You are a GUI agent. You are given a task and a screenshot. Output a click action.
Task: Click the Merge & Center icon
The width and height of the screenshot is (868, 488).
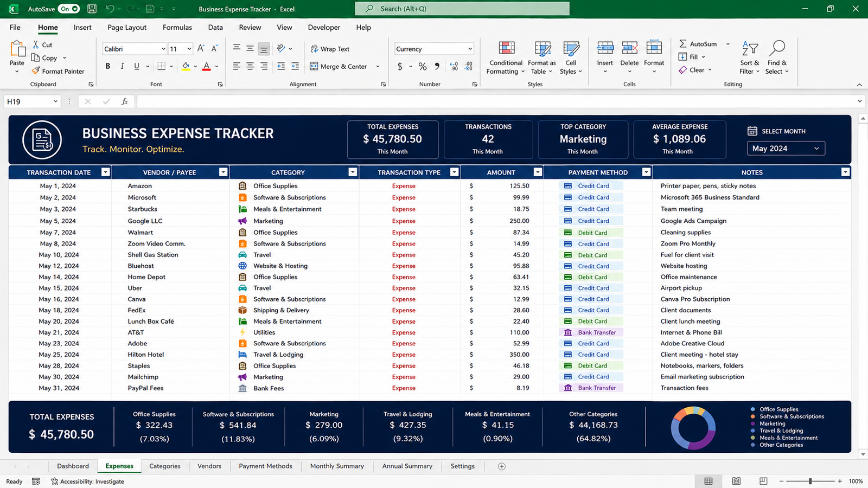coord(314,66)
